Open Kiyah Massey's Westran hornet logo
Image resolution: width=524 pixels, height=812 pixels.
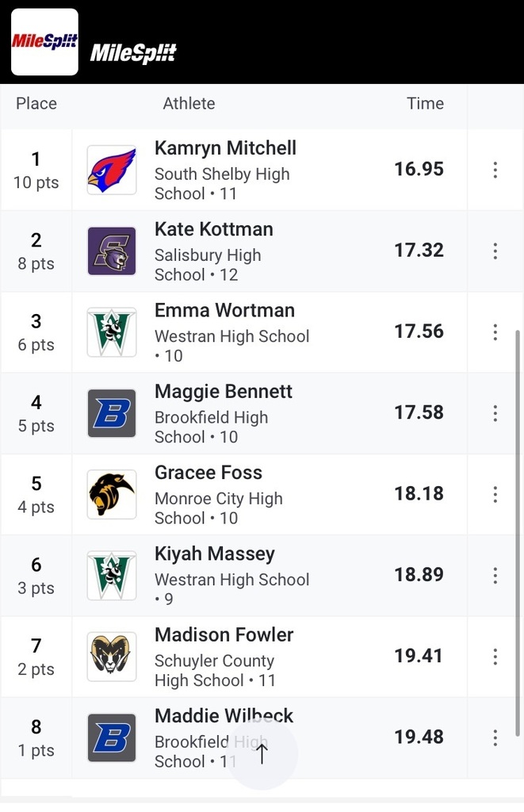(x=112, y=576)
